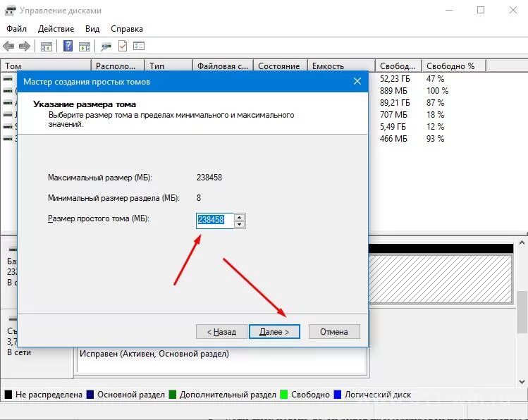
Task: Click the blue Логический диск legend swatch
Action: 338,395
